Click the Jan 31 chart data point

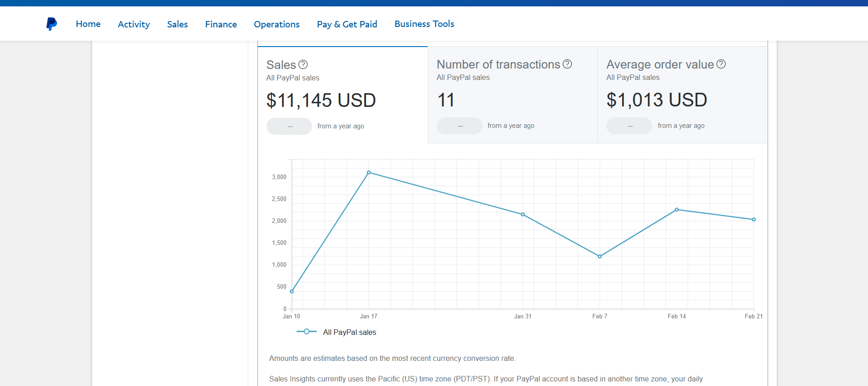(523, 214)
